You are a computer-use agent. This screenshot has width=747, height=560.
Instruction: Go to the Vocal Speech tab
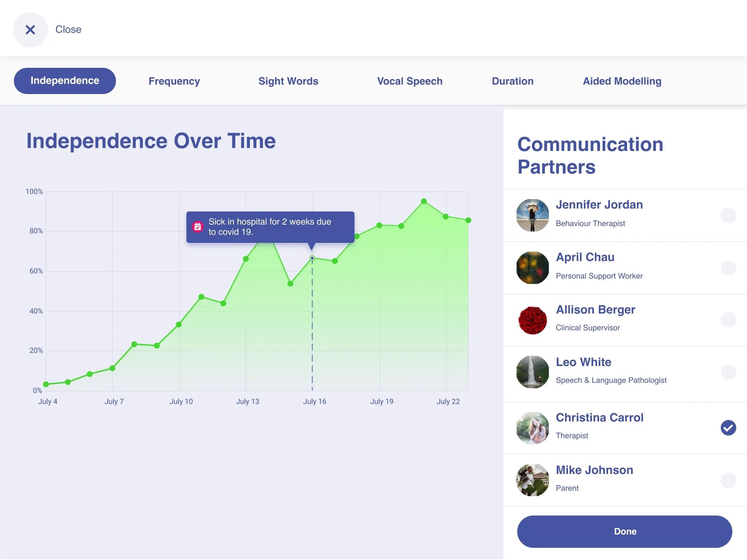[x=410, y=81]
